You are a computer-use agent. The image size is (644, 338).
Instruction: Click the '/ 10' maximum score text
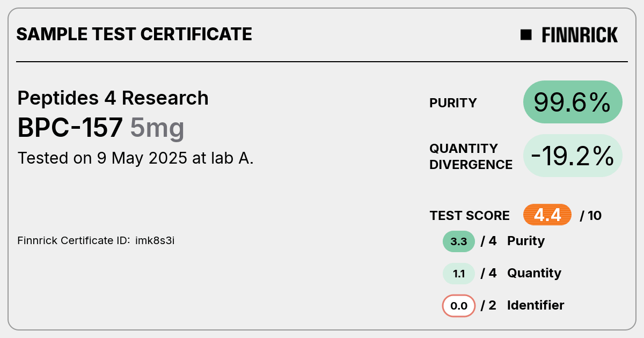click(591, 216)
